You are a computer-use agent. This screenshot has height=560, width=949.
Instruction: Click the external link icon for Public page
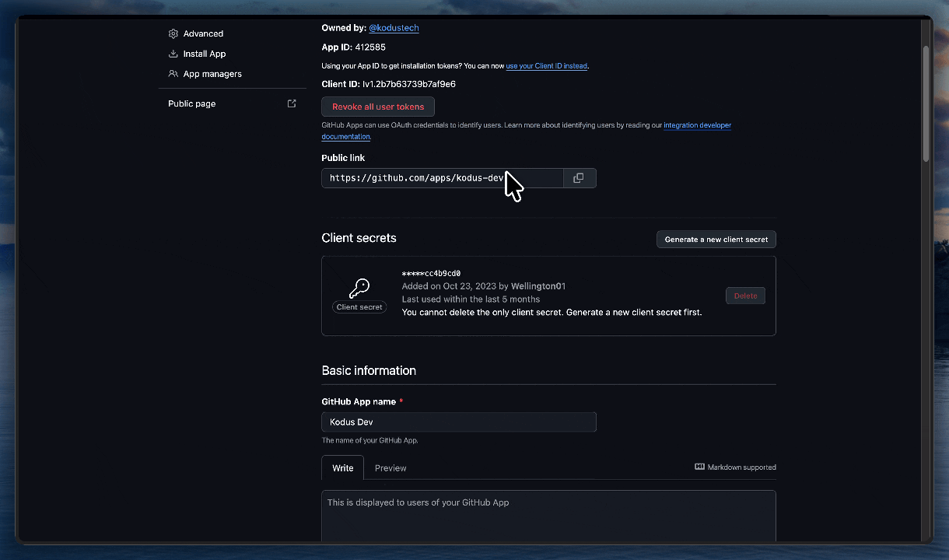[292, 103]
